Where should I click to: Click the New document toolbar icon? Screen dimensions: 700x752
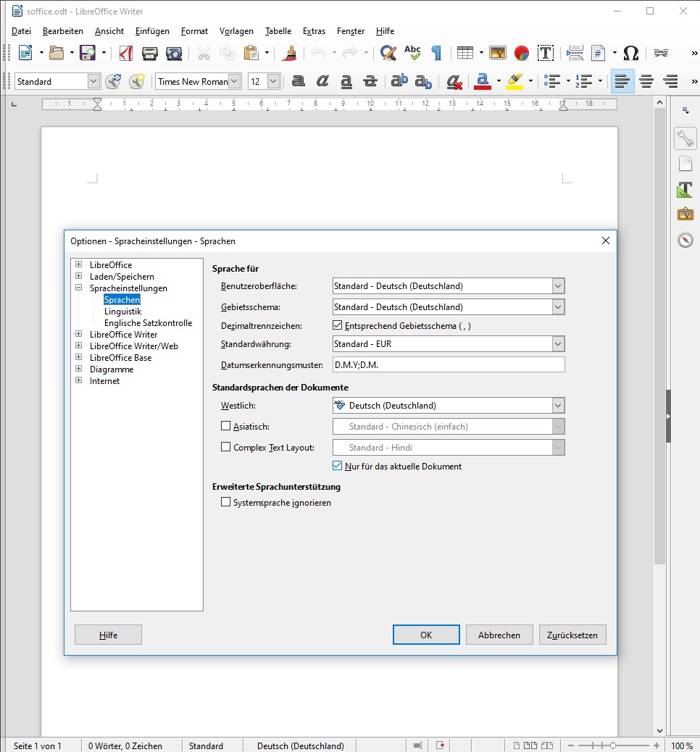[25, 53]
